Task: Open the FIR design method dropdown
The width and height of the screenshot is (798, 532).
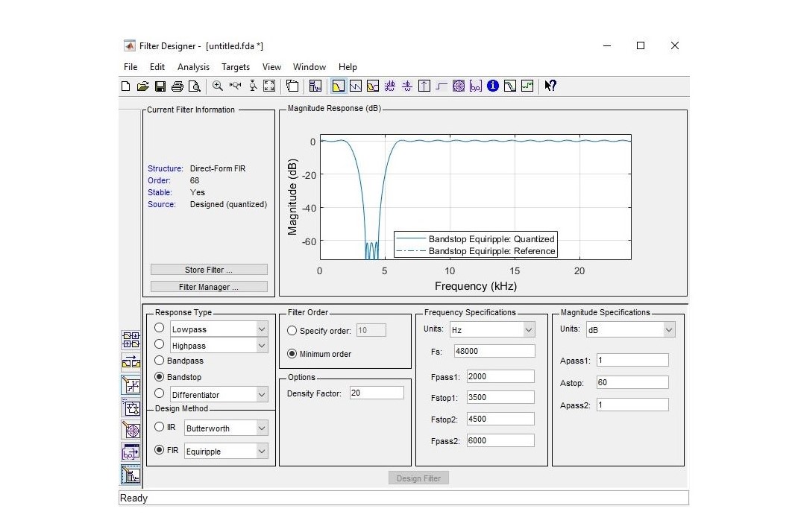Action: [x=260, y=451]
